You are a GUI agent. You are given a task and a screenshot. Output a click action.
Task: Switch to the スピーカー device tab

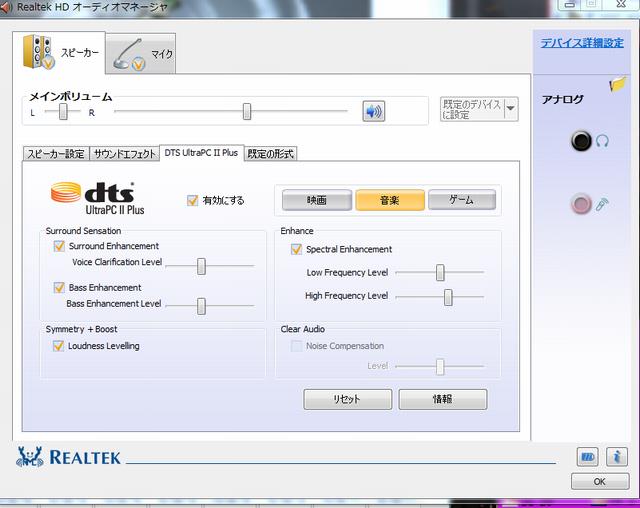(59, 53)
